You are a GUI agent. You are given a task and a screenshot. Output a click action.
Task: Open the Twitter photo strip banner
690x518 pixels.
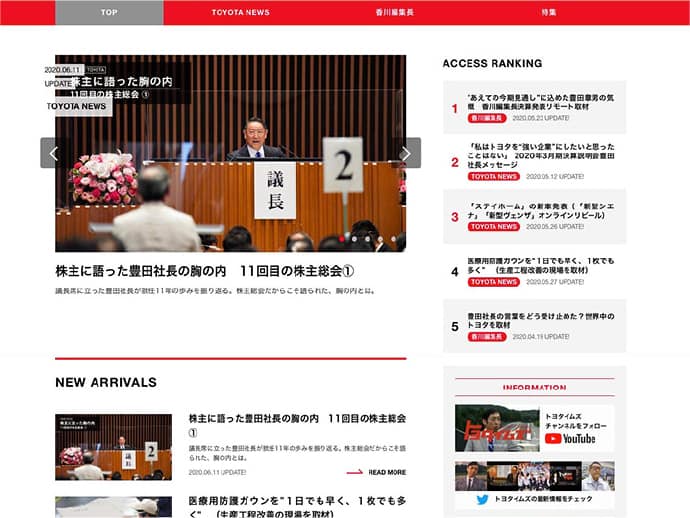[x=535, y=476]
